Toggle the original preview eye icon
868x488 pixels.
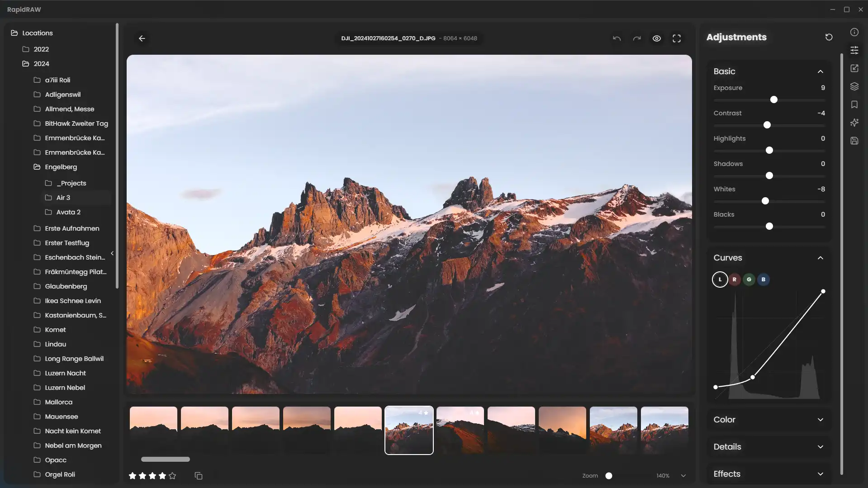pos(657,38)
